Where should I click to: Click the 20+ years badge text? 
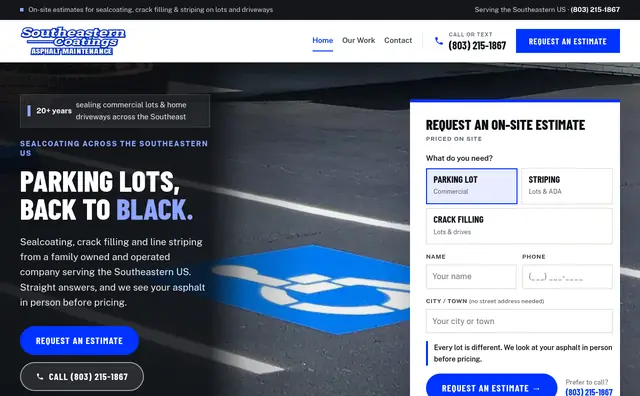pyautogui.click(x=54, y=111)
